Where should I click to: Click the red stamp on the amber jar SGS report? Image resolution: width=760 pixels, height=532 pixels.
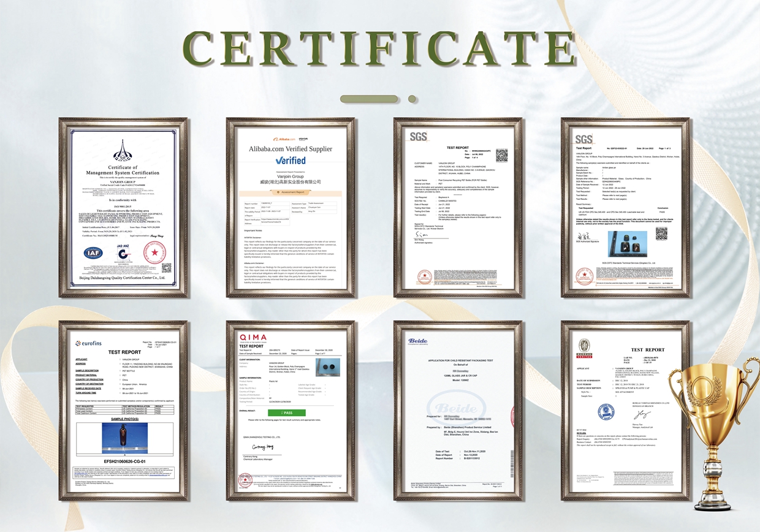584,276
